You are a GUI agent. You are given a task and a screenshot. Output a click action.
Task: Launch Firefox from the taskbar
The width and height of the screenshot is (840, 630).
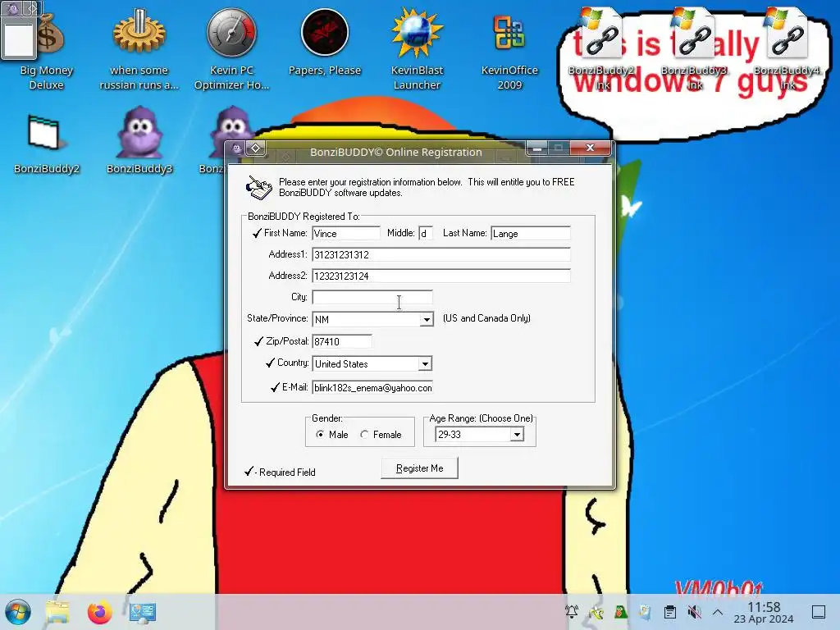pyautogui.click(x=99, y=612)
